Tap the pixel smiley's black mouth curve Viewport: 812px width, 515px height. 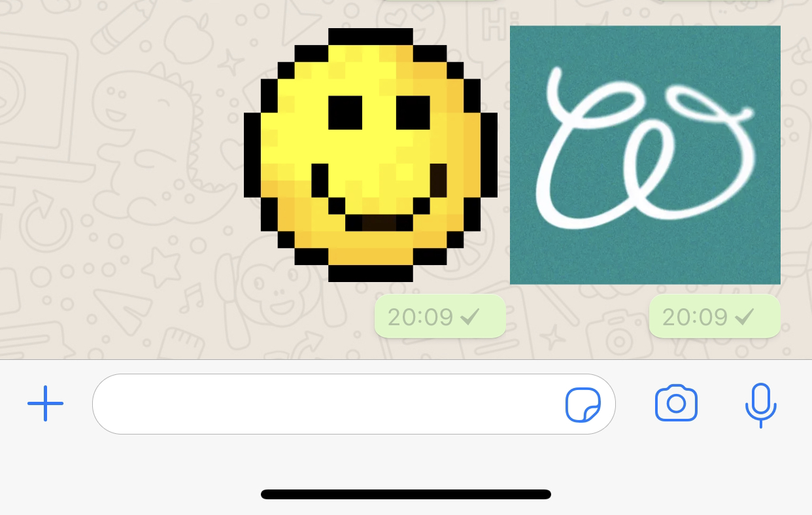[x=379, y=198]
